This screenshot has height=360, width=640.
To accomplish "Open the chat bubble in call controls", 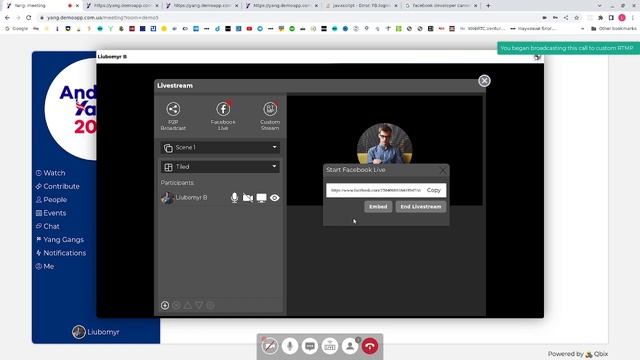I will click(x=310, y=346).
